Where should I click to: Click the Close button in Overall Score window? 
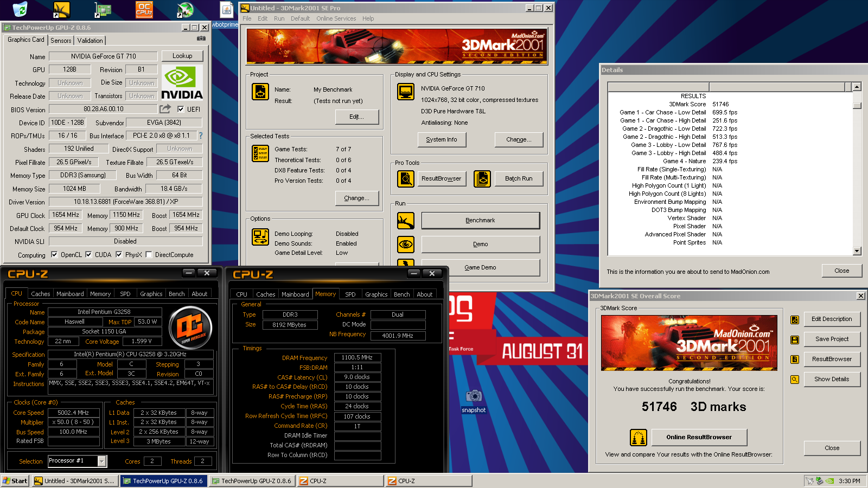(x=832, y=448)
